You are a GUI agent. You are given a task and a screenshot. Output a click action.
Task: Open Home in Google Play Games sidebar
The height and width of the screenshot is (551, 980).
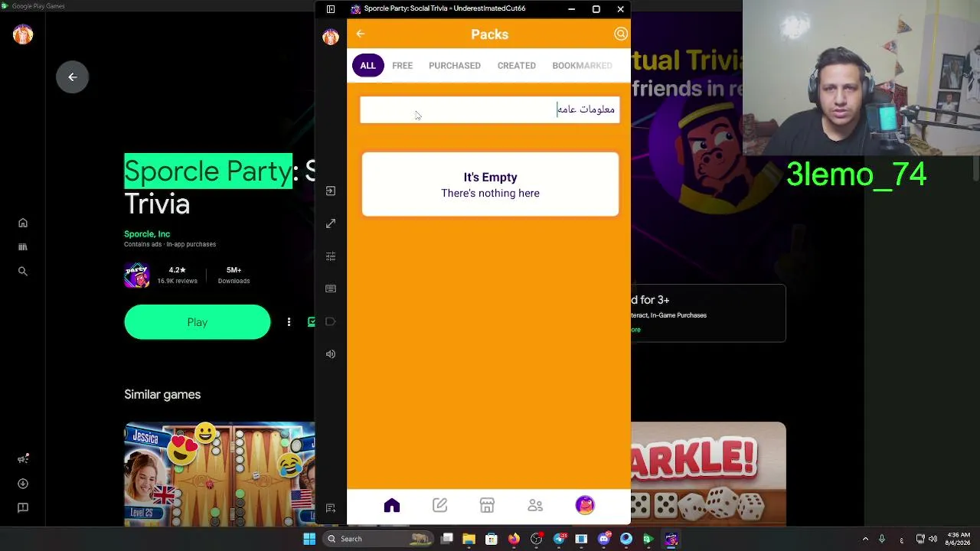pos(23,223)
